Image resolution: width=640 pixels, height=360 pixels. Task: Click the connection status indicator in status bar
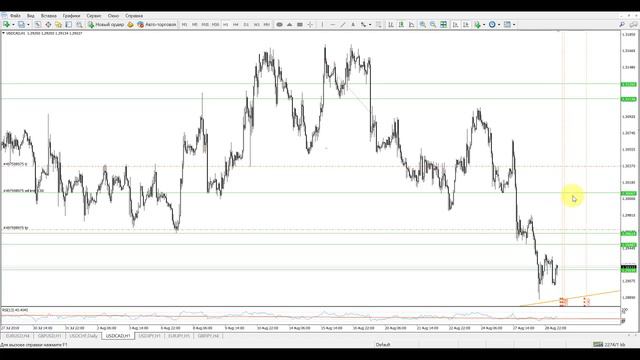tap(609, 344)
